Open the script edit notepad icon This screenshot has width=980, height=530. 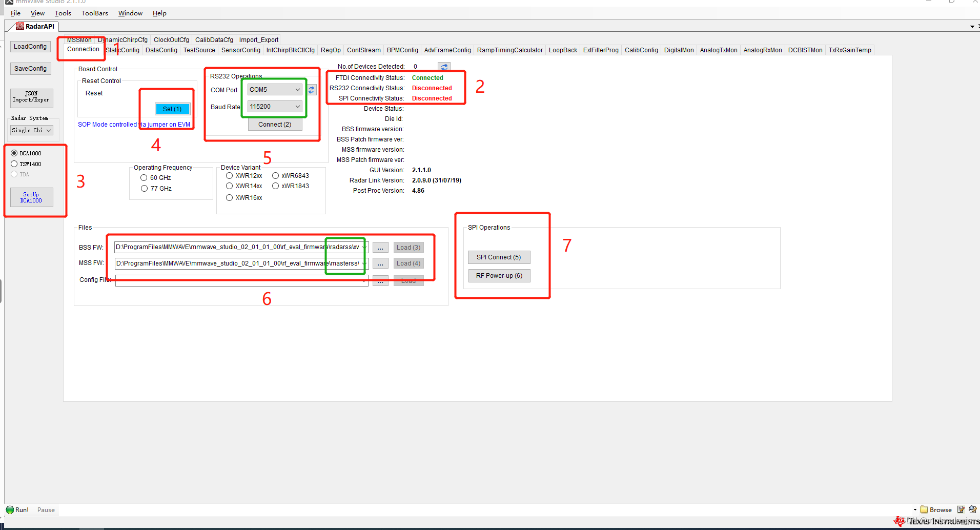pyautogui.click(x=961, y=509)
